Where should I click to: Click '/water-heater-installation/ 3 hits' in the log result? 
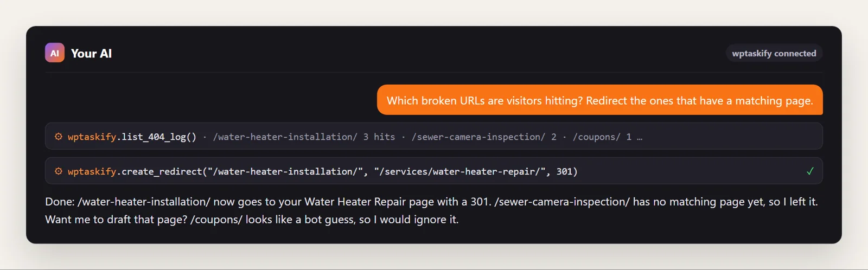(304, 137)
